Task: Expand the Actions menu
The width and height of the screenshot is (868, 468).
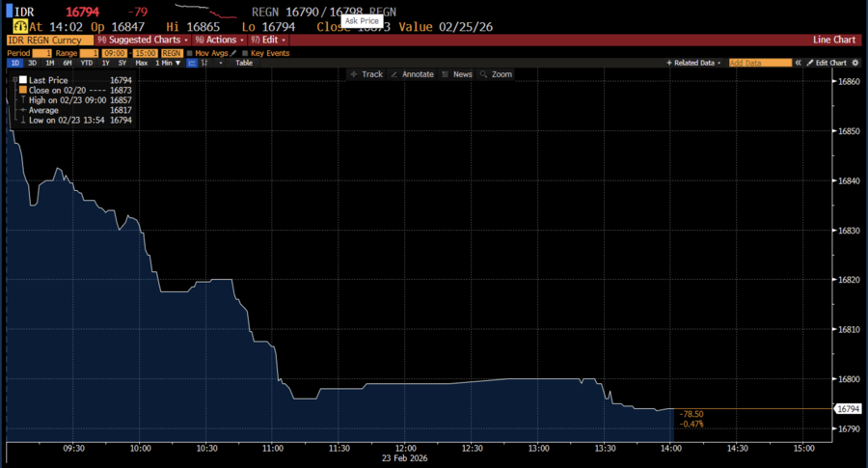Action: coord(219,40)
